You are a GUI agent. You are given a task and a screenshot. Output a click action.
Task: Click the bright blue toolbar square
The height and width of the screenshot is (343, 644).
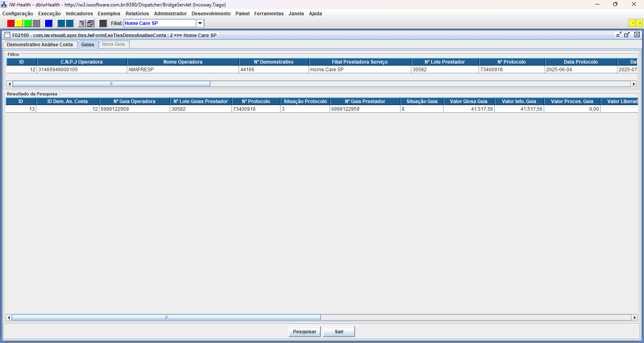point(49,23)
